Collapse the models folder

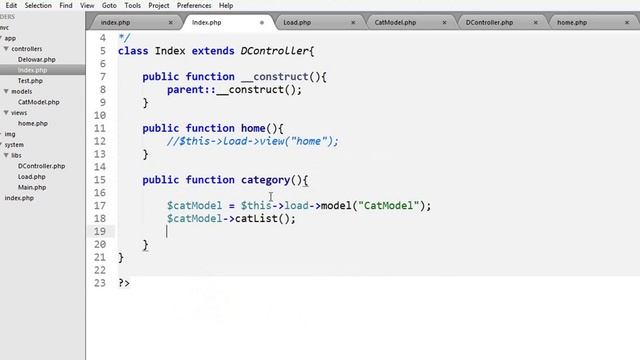pos(6,91)
